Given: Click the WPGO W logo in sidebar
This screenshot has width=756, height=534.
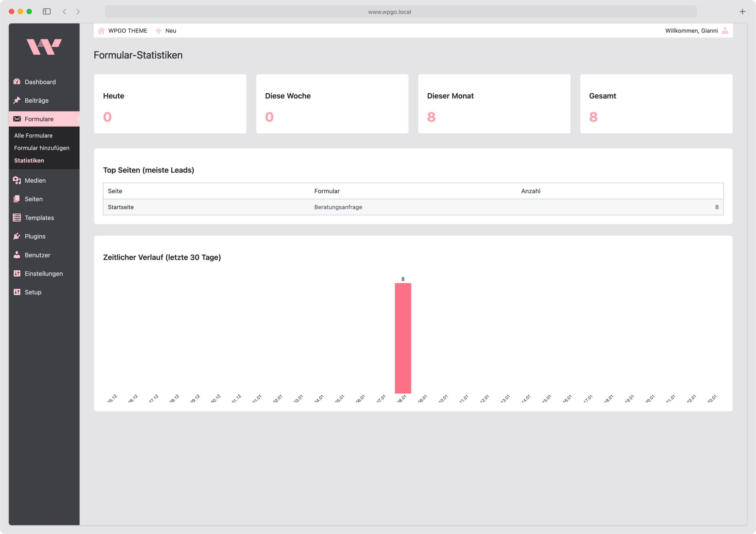Looking at the screenshot, I should click(44, 47).
